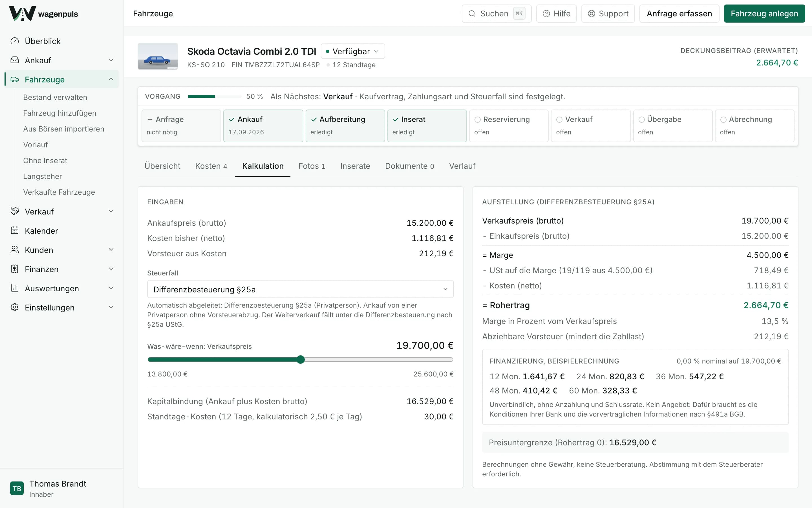Viewport: 812px width, 508px height.
Task: Open Bestand verwalten in sidebar
Action: click(55, 97)
